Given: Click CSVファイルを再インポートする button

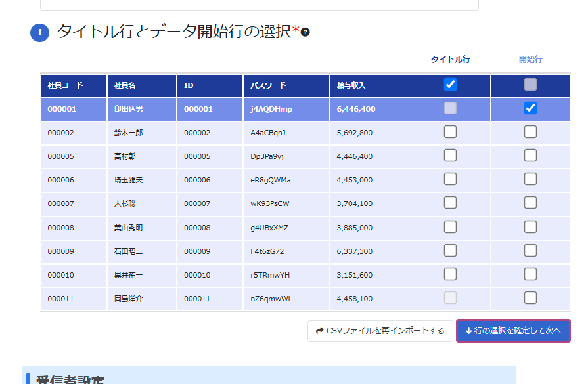Looking at the screenshot, I should click(380, 331).
